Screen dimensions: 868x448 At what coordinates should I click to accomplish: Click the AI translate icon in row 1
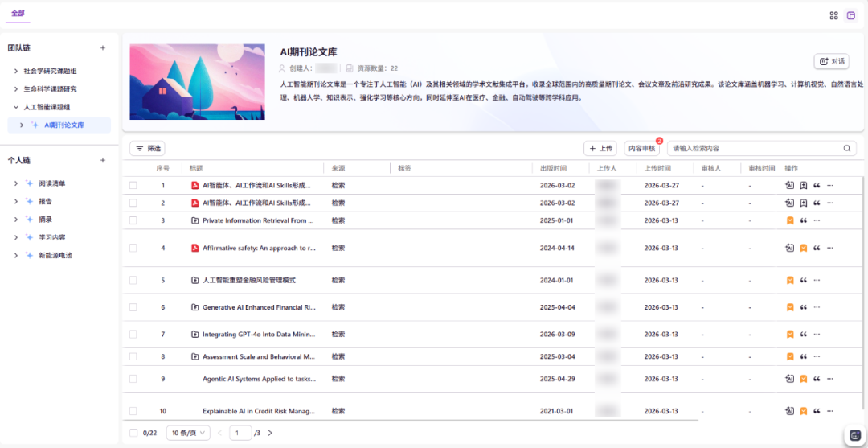(790, 185)
